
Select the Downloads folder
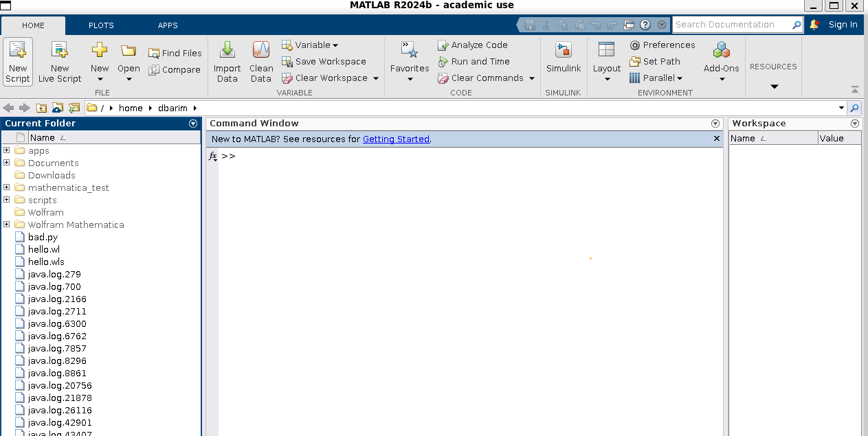coord(52,175)
